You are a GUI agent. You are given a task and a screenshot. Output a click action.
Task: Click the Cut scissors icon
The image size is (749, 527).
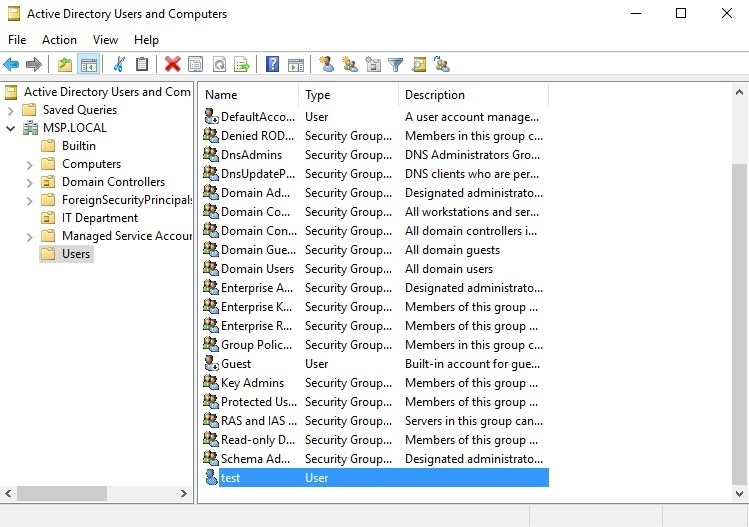(119, 65)
